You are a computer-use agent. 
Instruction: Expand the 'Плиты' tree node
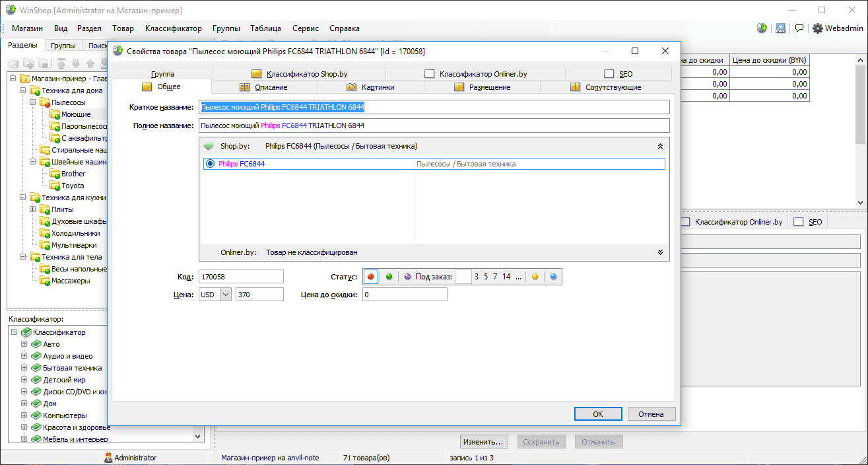click(x=33, y=209)
